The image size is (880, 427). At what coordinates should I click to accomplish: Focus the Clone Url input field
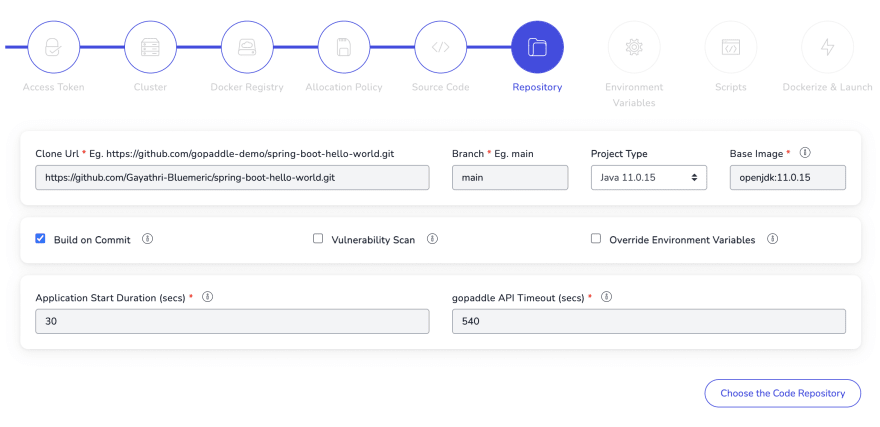pos(232,177)
